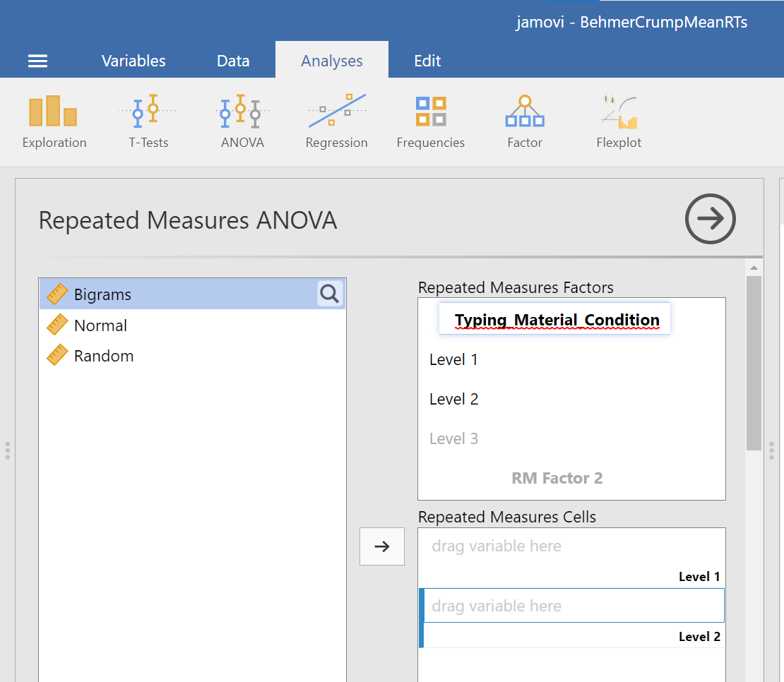Open the Edit tab
The height and width of the screenshot is (682, 784).
tap(427, 61)
